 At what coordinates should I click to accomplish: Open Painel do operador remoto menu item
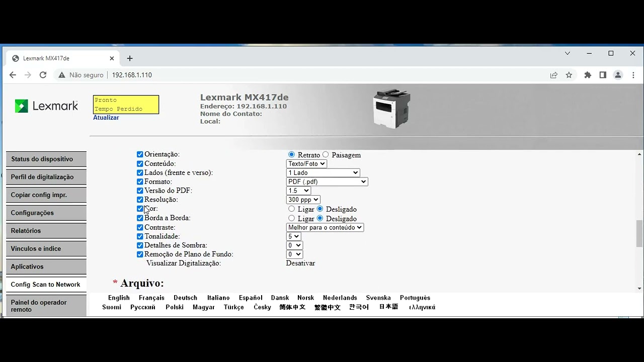pyautogui.click(x=46, y=306)
